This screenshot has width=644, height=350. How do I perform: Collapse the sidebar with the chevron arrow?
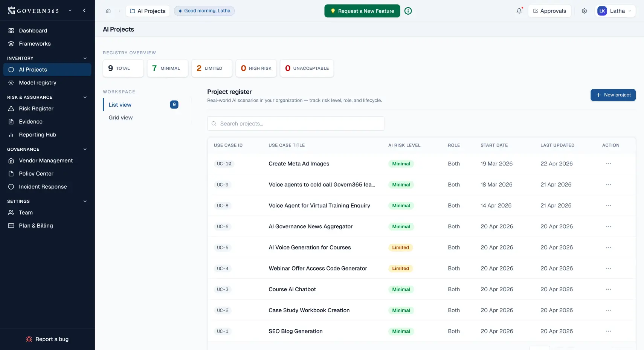point(84,11)
